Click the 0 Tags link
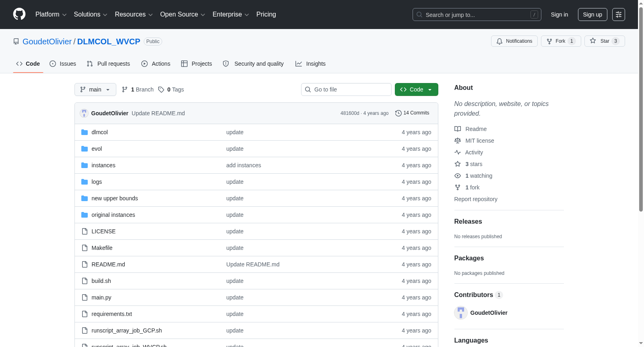Screen dimensions: 644x347 [x=171, y=89]
